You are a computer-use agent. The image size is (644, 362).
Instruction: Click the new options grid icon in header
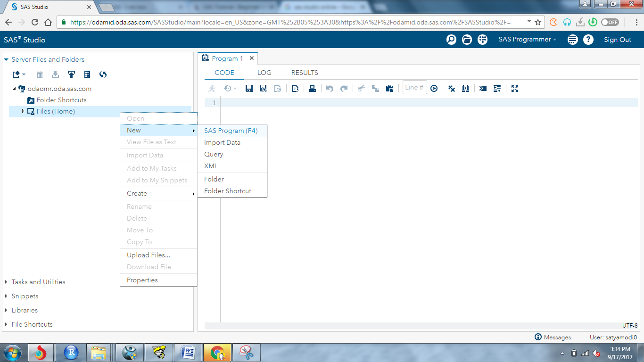(x=483, y=40)
